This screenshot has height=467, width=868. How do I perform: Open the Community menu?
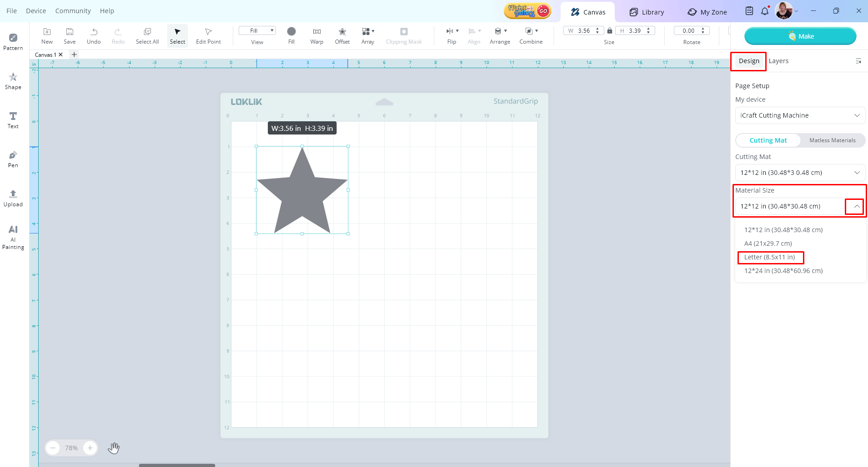point(73,11)
